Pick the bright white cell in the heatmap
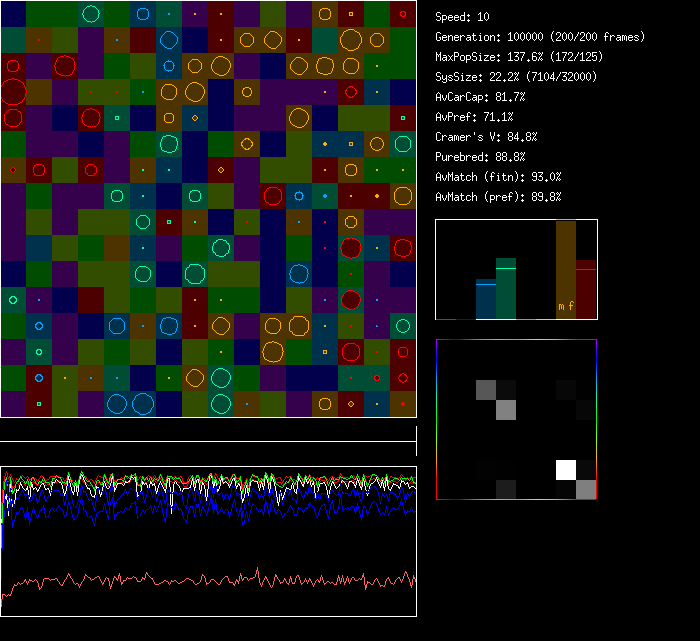Viewport: 700px width, 641px height. 566,470
